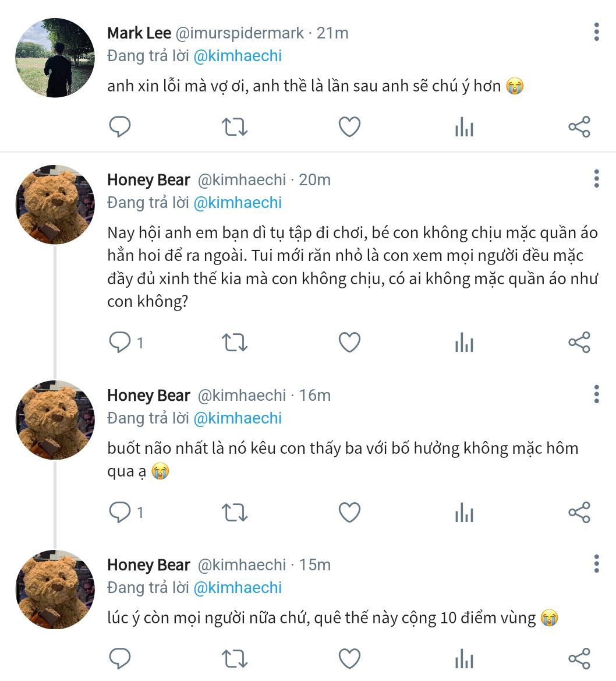
Task: Open more options on Honey Bear's 20m tweet
Action: tap(596, 179)
